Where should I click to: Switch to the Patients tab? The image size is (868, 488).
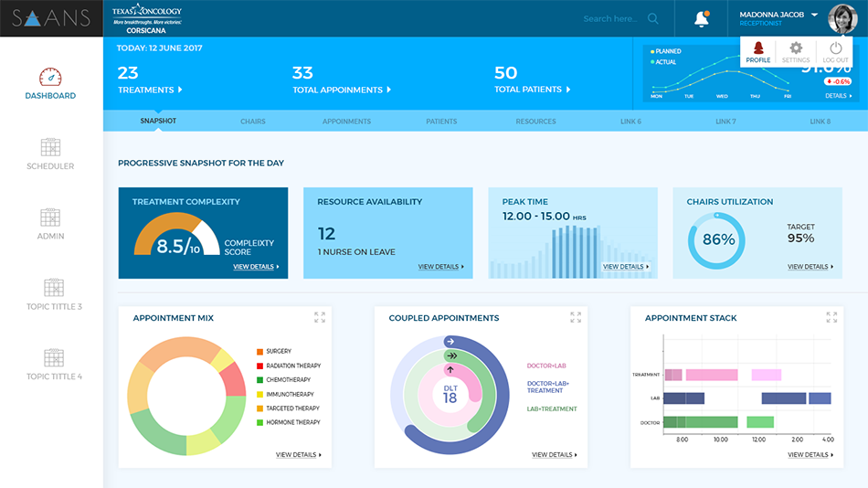(x=441, y=121)
